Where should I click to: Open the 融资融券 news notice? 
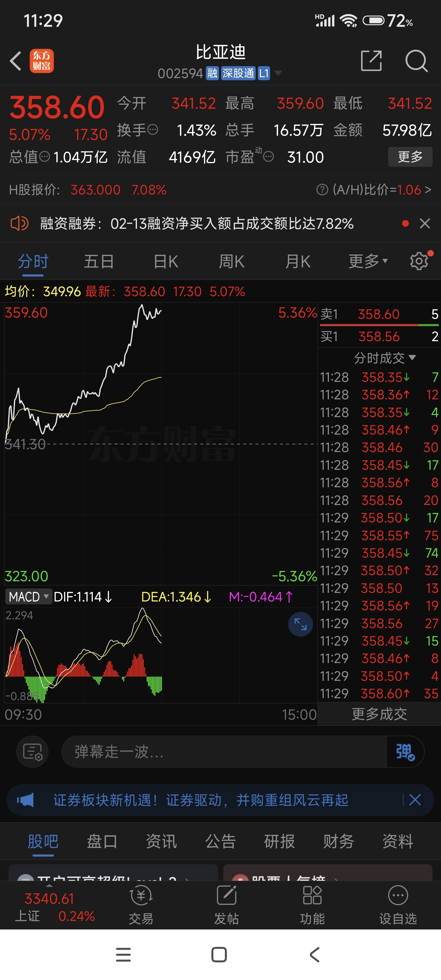coord(197,223)
